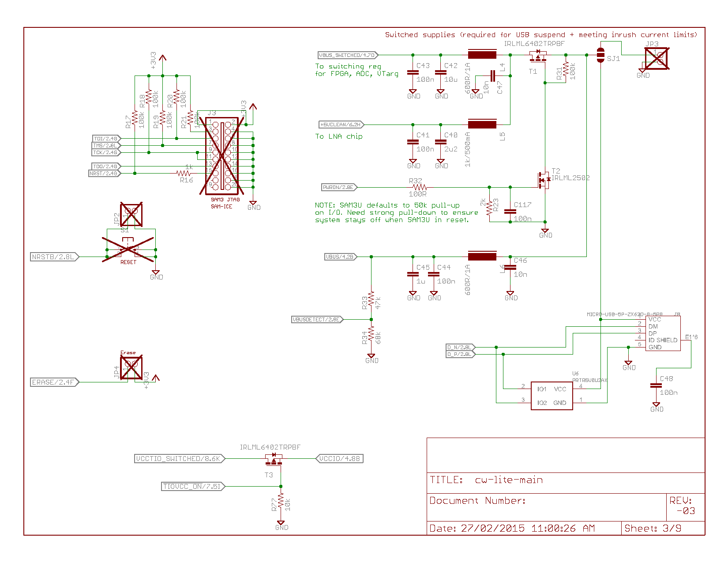This screenshot has height=563, width=728.
Task: Click the VBUS_SWITCHED/4.7D net label
Action: click(348, 55)
